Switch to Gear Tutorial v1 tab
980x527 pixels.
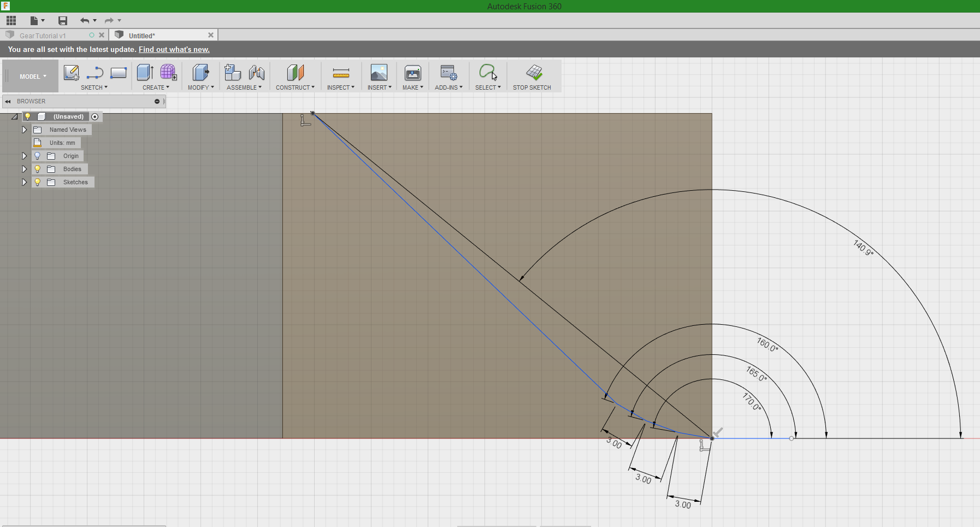click(x=43, y=36)
